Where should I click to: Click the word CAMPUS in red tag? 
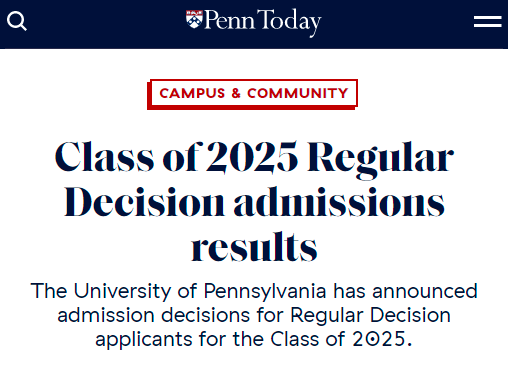coord(192,93)
